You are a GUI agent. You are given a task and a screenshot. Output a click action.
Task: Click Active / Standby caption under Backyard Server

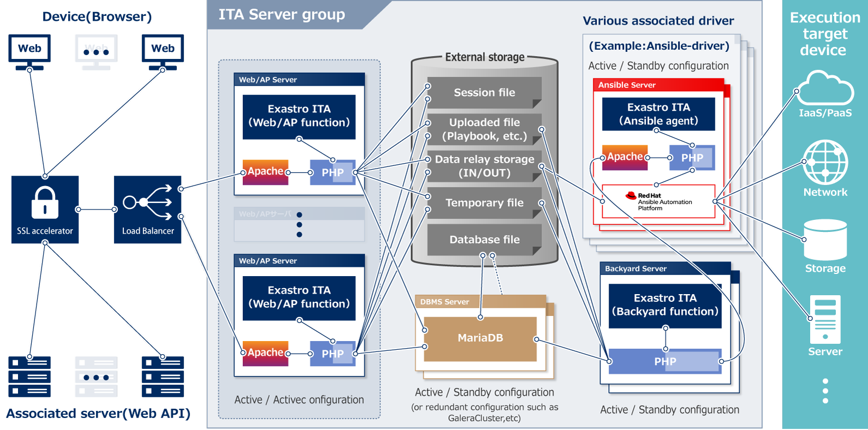tap(670, 410)
